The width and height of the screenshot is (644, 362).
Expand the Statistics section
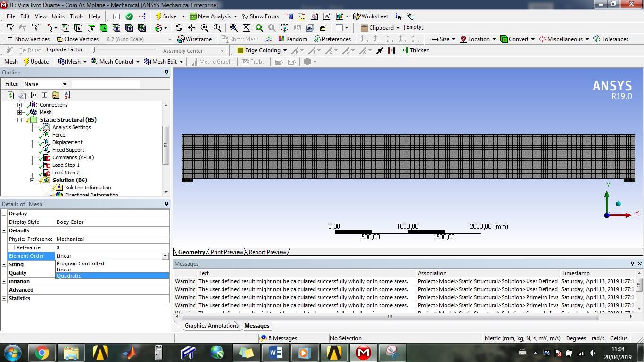pyautogui.click(x=4, y=298)
